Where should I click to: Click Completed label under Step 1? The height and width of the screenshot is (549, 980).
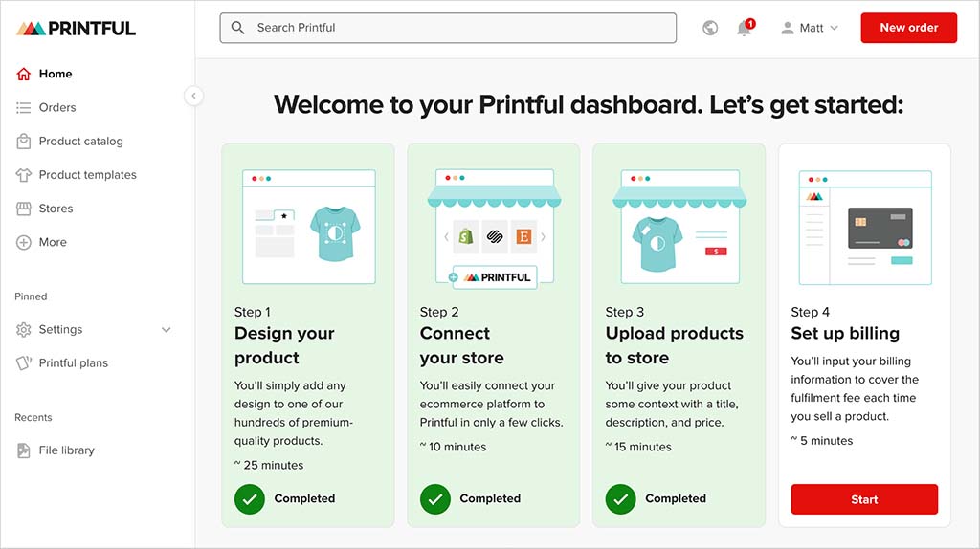304,498
